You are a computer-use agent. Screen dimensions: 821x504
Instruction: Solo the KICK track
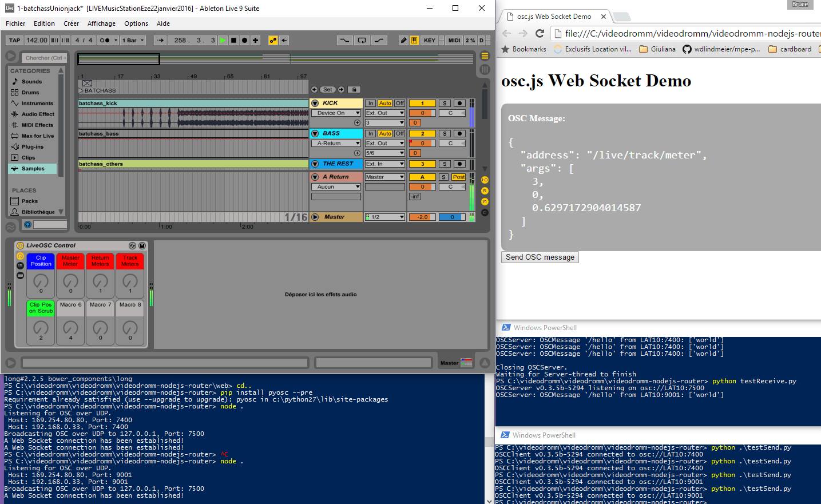pyautogui.click(x=445, y=103)
